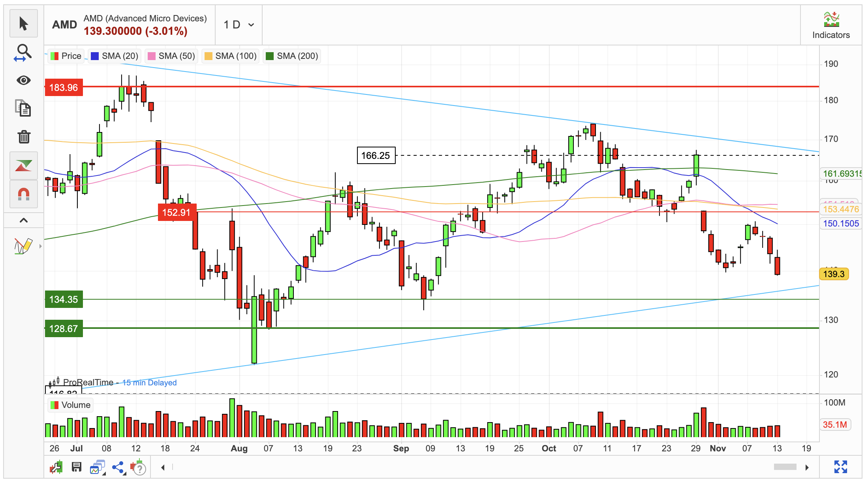The image size is (868, 483).
Task: Click the 35.1M volume value tag
Action: [835, 425]
